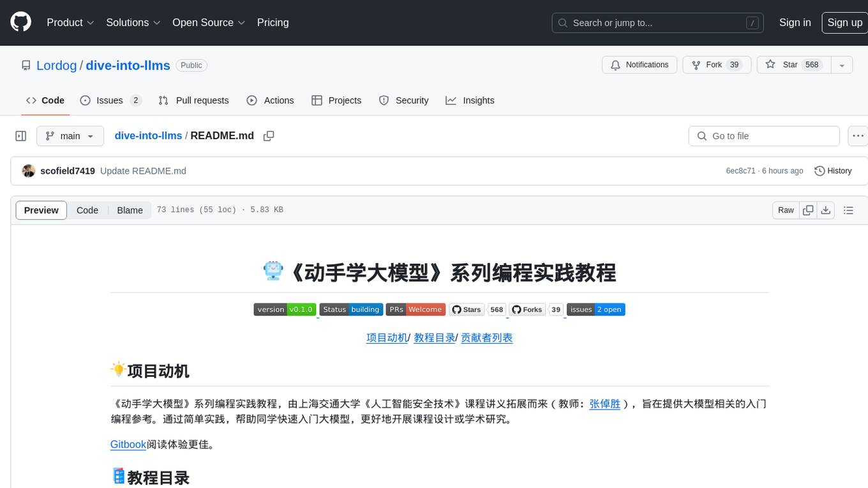Fork the repository
868x488 pixels.
[716, 65]
